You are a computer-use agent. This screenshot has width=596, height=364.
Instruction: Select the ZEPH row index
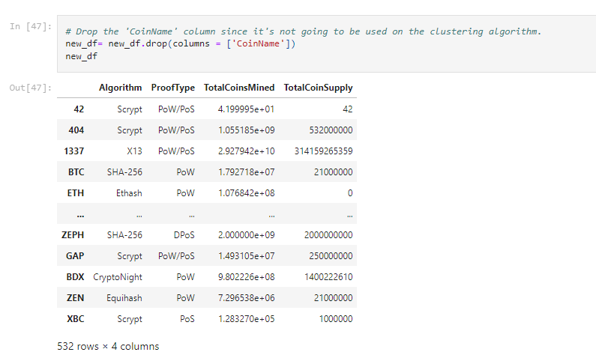[x=73, y=235]
